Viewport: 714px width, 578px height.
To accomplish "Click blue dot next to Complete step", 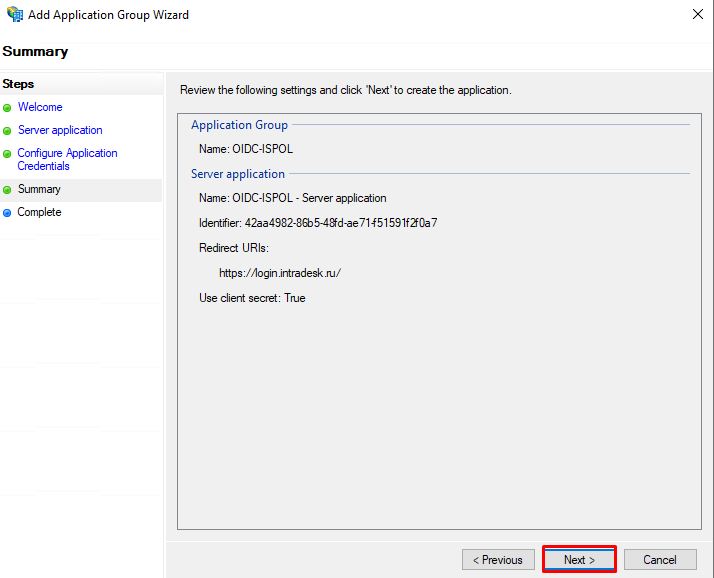I will (7, 213).
